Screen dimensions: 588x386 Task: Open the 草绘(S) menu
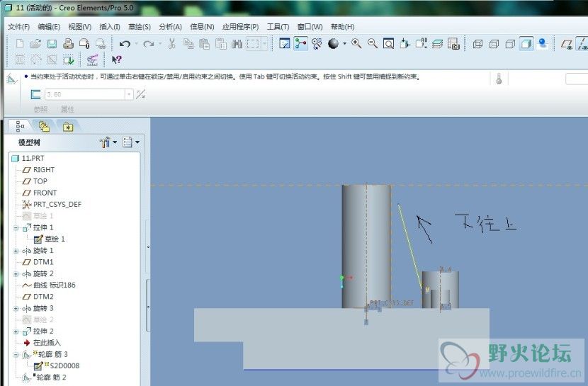click(140, 27)
